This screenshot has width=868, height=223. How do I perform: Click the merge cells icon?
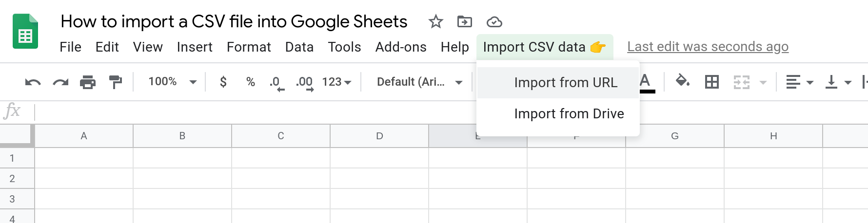[x=741, y=82]
